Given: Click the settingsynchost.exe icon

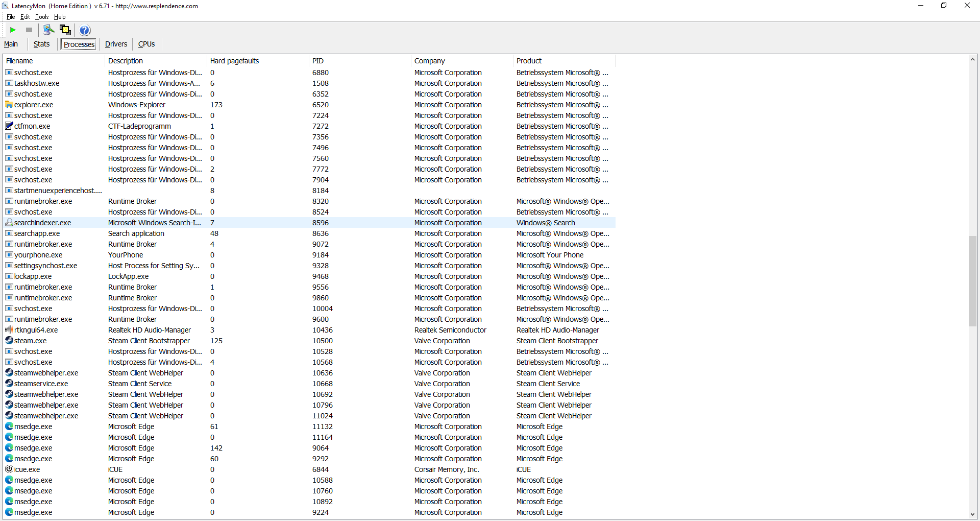Looking at the screenshot, I should coord(9,266).
